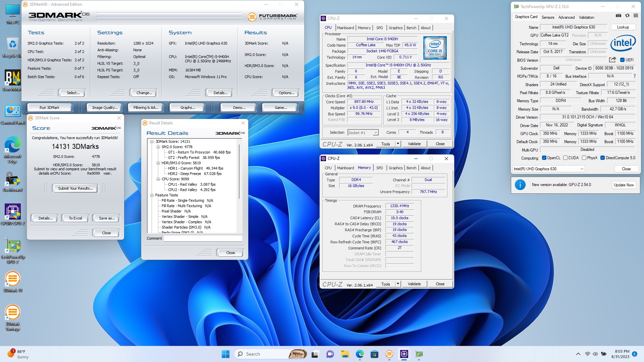The height and width of the screenshot is (362, 644).
Task: Click the Filtering & AA button
Action: (146, 108)
